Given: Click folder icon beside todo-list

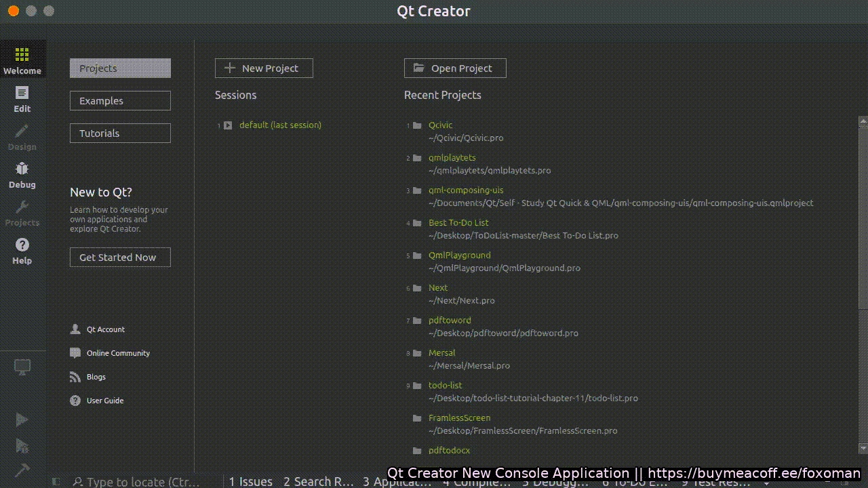Looking at the screenshot, I should (x=418, y=386).
